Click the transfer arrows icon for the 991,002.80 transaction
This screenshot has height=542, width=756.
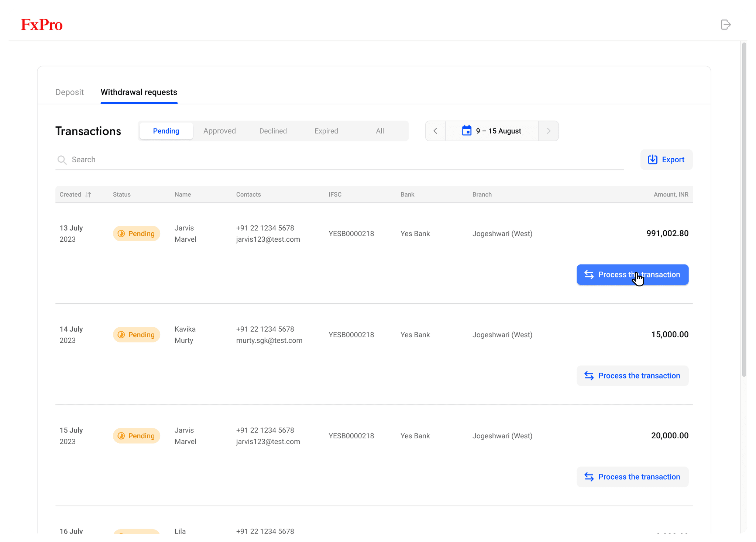(589, 275)
